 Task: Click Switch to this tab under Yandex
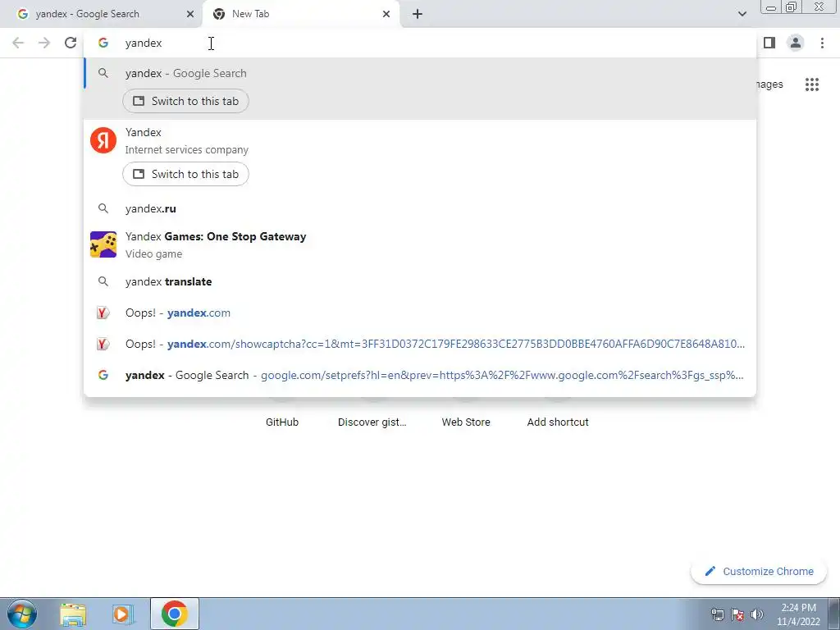tap(186, 174)
